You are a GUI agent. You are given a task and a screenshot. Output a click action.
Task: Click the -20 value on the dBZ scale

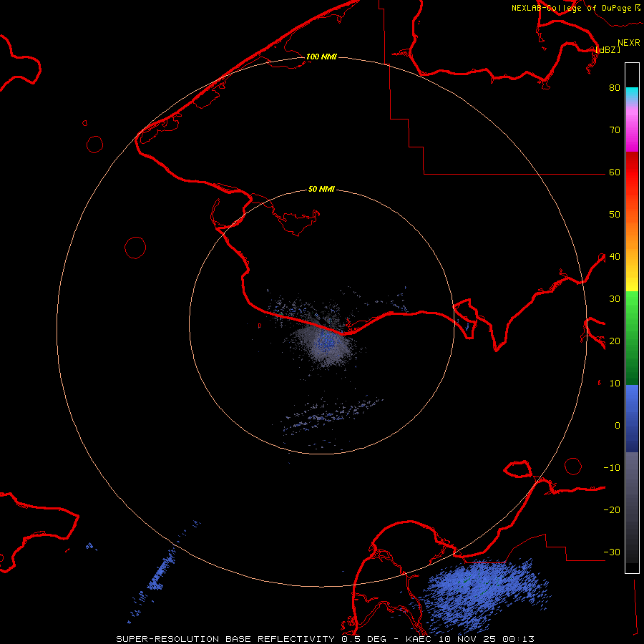coord(612,510)
